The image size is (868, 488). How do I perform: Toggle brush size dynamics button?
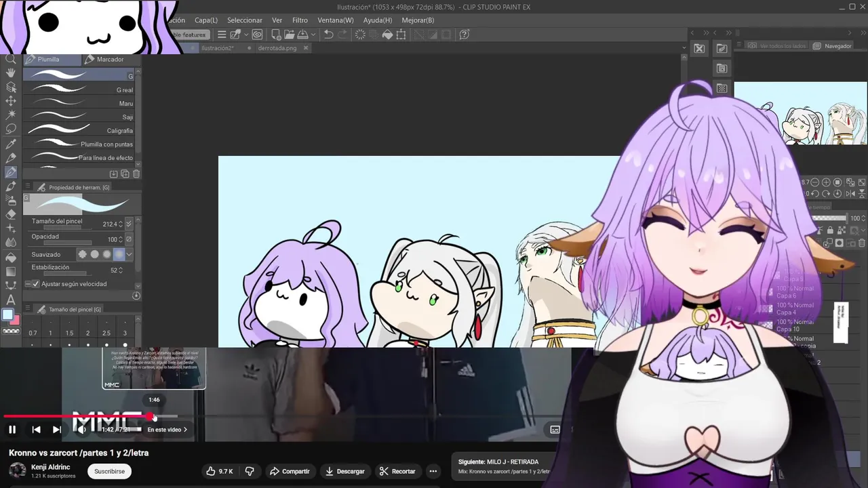[x=129, y=223]
